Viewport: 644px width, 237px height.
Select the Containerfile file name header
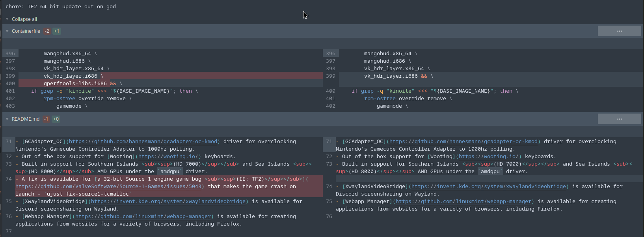pos(26,31)
